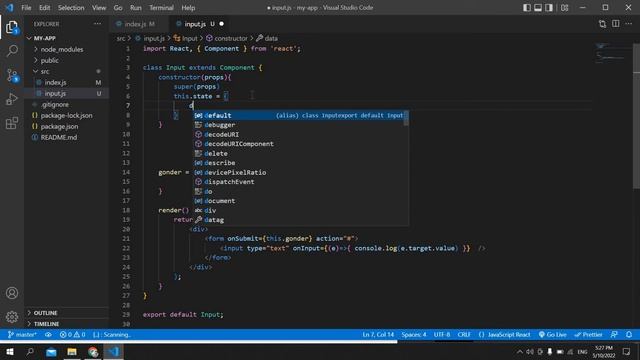This screenshot has width=640, height=360.
Task: Click the open changes icon in editor toolbar
Action: click(x=602, y=24)
